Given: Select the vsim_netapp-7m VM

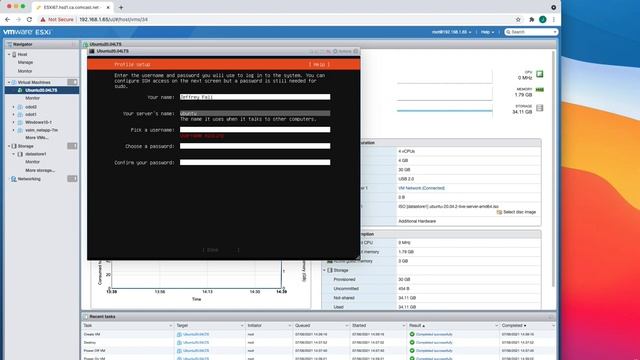Looking at the screenshot, I should (41, 130).
